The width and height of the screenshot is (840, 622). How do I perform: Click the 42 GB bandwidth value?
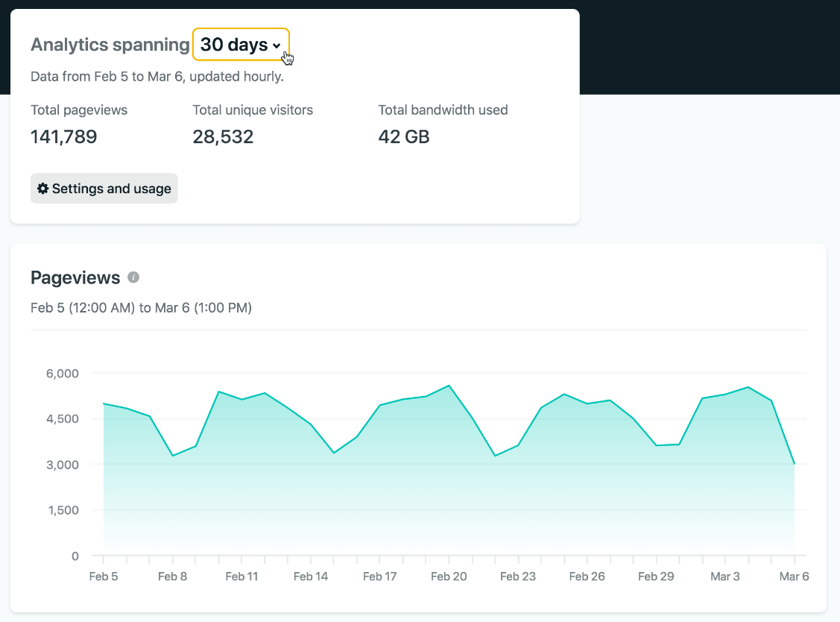coord(403,136)
